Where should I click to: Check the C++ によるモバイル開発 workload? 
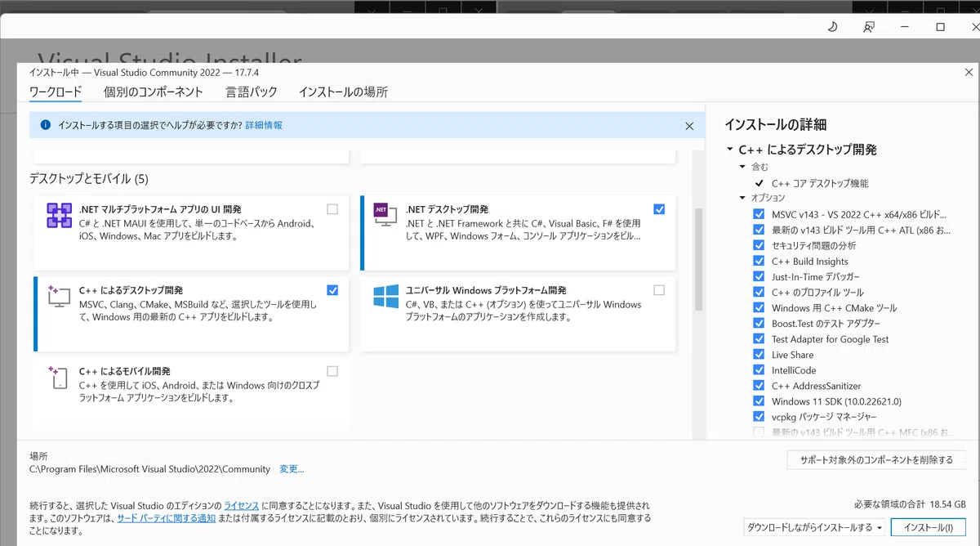332,371
